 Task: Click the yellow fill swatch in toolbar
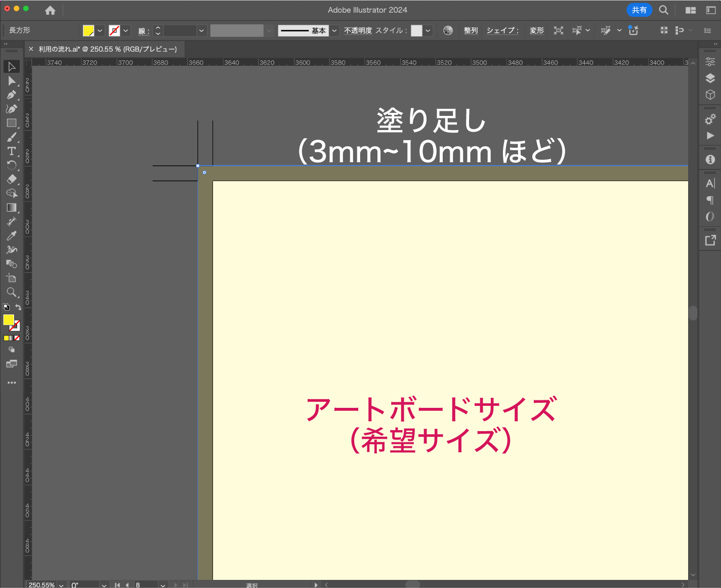pyautogui.click(x=9, y=320)
